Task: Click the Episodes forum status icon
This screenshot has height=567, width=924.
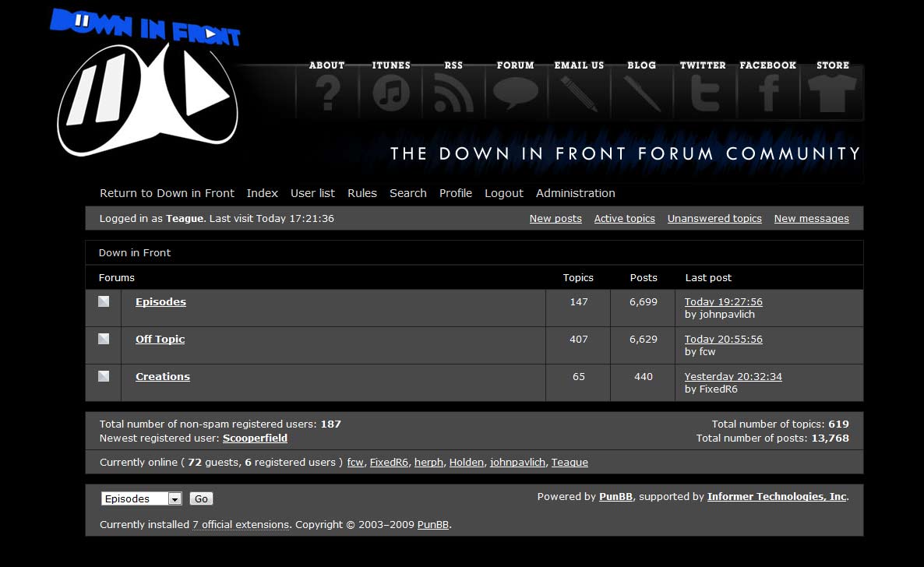Action: [104, 301]
